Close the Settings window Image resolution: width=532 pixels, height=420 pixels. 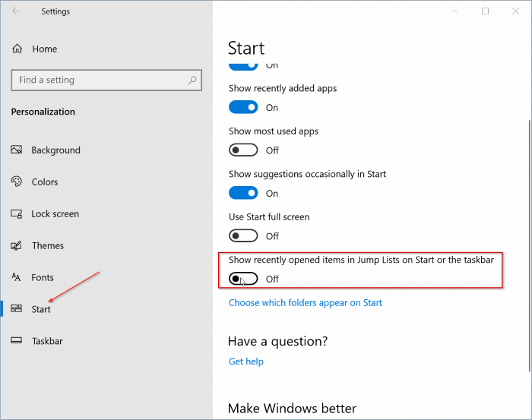516,11
